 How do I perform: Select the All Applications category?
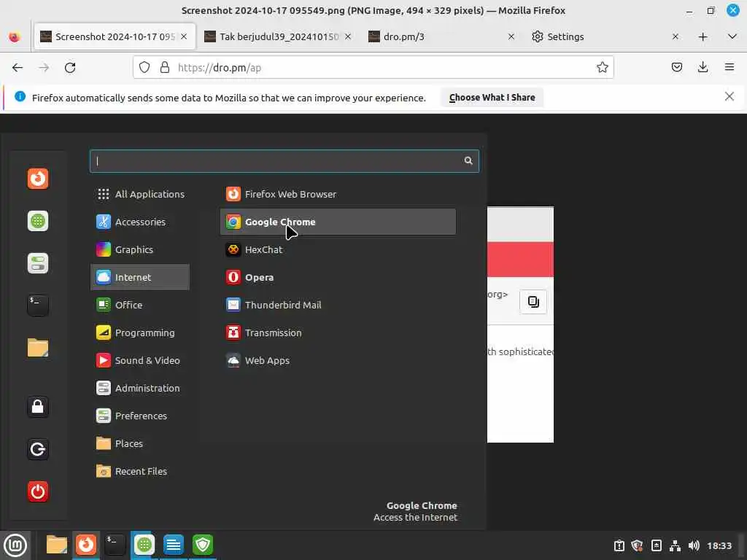[140, 194]
